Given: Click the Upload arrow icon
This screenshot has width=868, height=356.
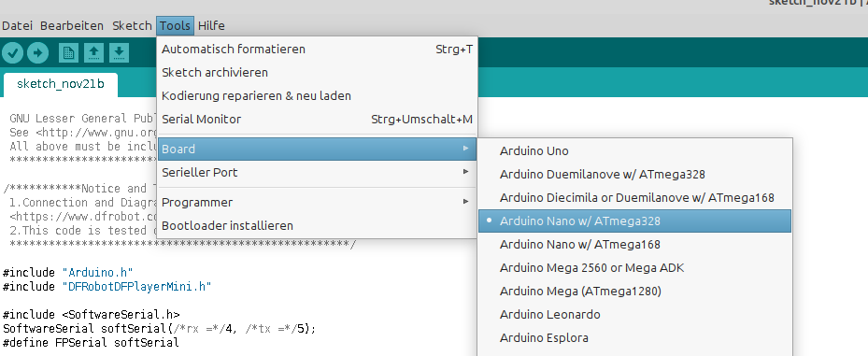Looking at the screenshot, I should 37,53.
